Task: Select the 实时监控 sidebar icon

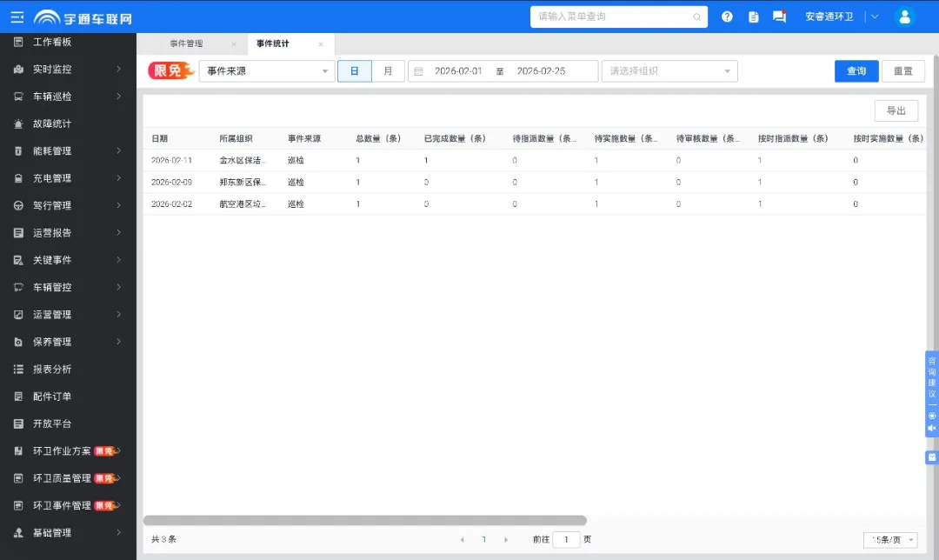Action: (x=17, y=70)
